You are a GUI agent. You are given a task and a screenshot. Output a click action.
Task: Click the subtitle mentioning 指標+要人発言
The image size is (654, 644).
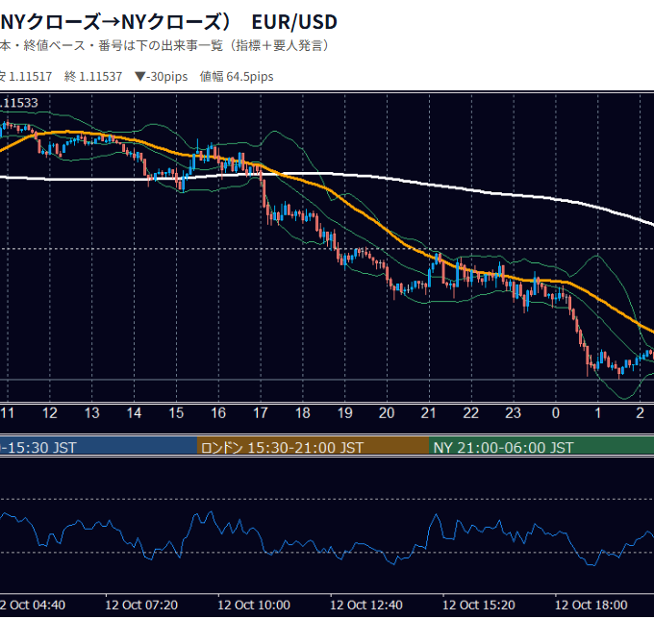(163, 45)
